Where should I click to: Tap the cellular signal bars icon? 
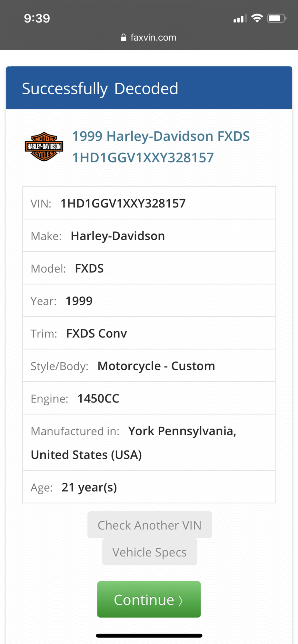(240, 19)
